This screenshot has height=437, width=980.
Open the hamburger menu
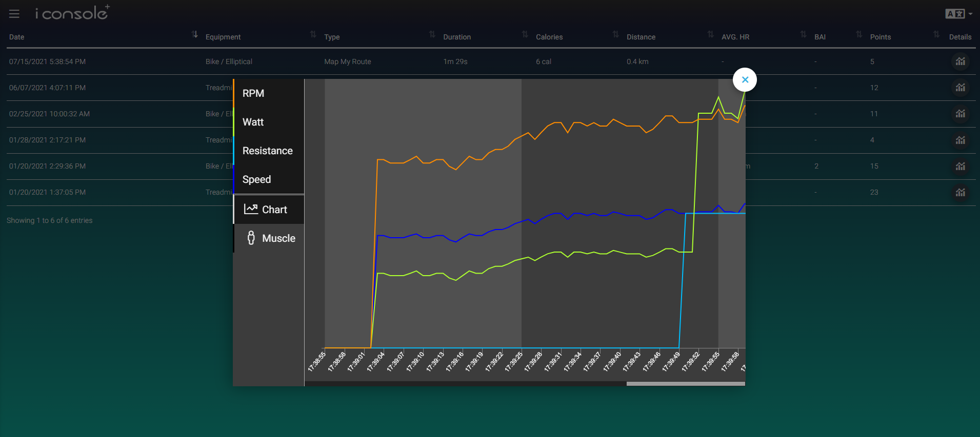[14, 14]
